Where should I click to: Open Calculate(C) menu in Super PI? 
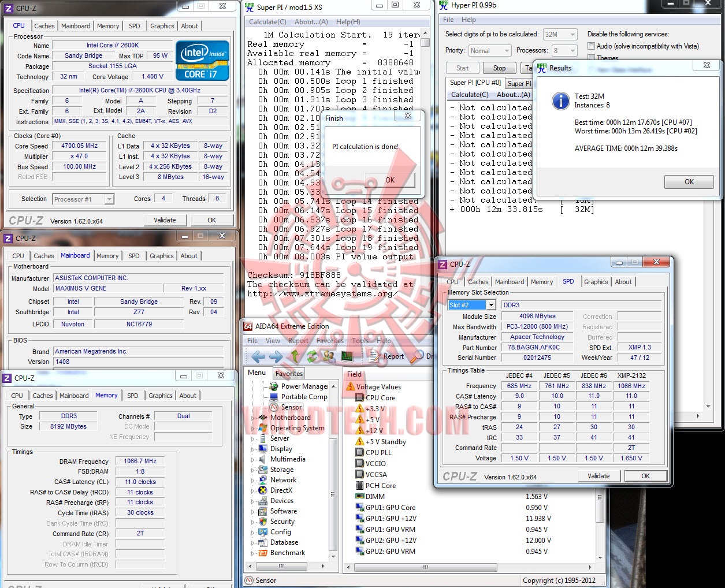(267, 22)
